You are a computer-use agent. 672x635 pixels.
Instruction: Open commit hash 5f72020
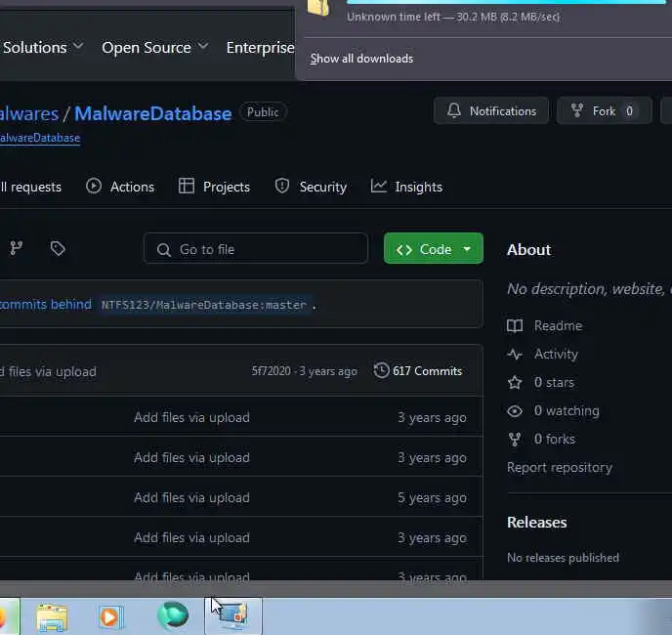pyautogui.click(x=271, y=371)
